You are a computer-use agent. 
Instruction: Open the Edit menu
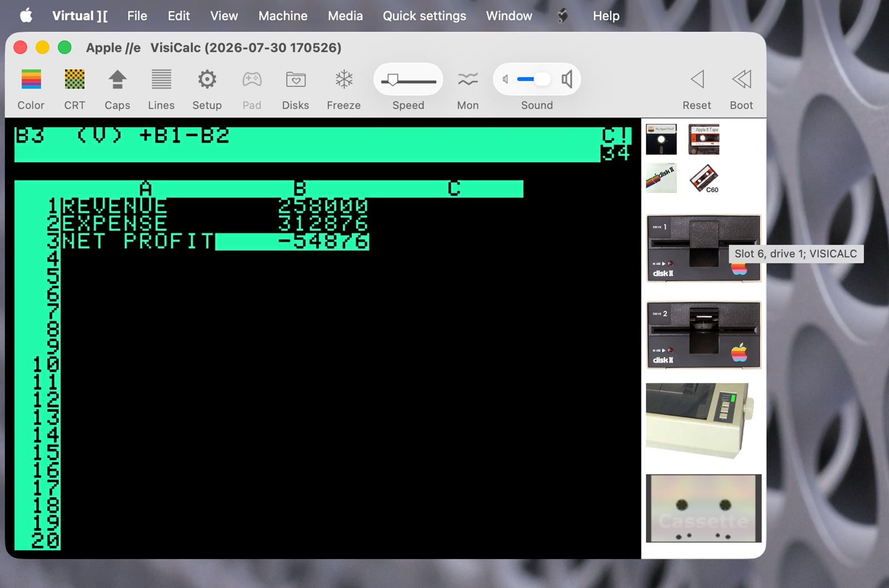point(179,16)
